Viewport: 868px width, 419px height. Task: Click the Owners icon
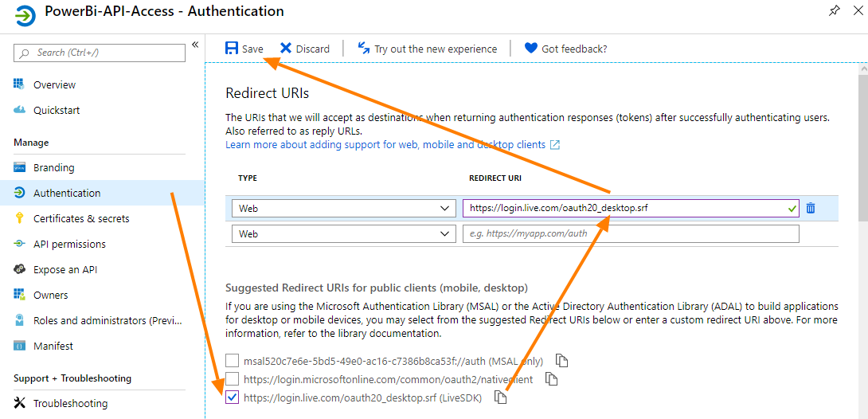pyautogui.click(x=19, y=295)
